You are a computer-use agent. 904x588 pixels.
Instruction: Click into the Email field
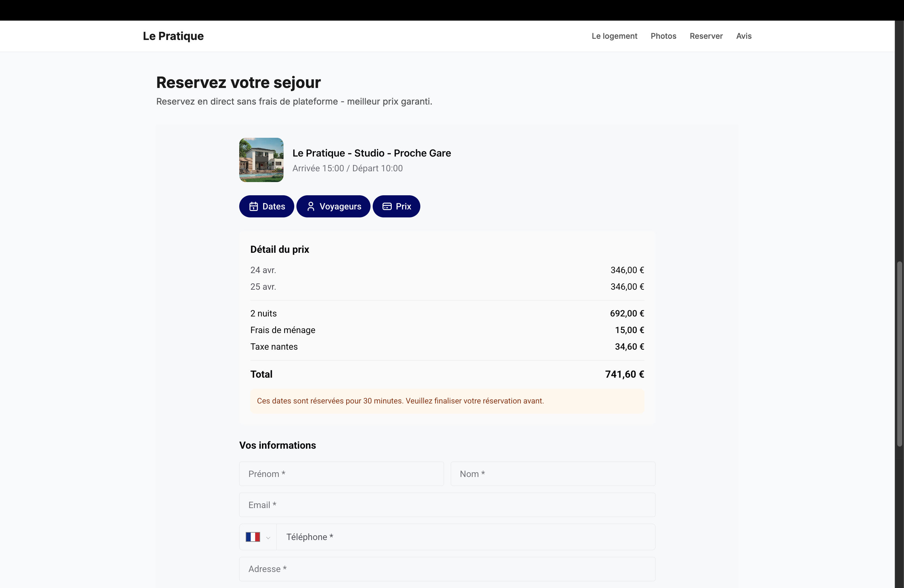pos(447,505)
